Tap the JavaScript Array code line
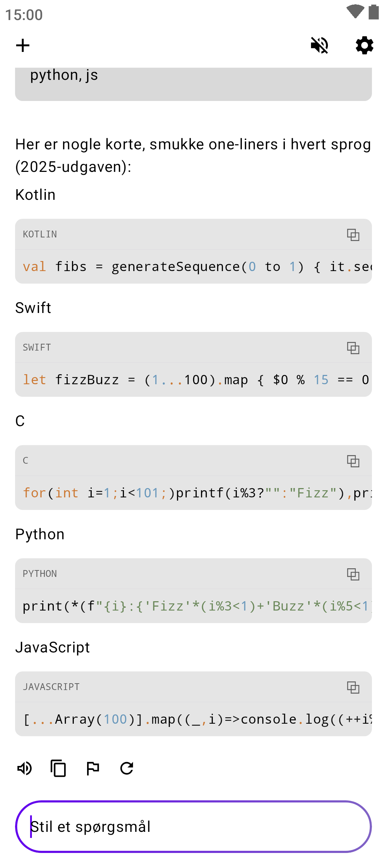Viewport: 387px width, 868px height. point(193,719)
